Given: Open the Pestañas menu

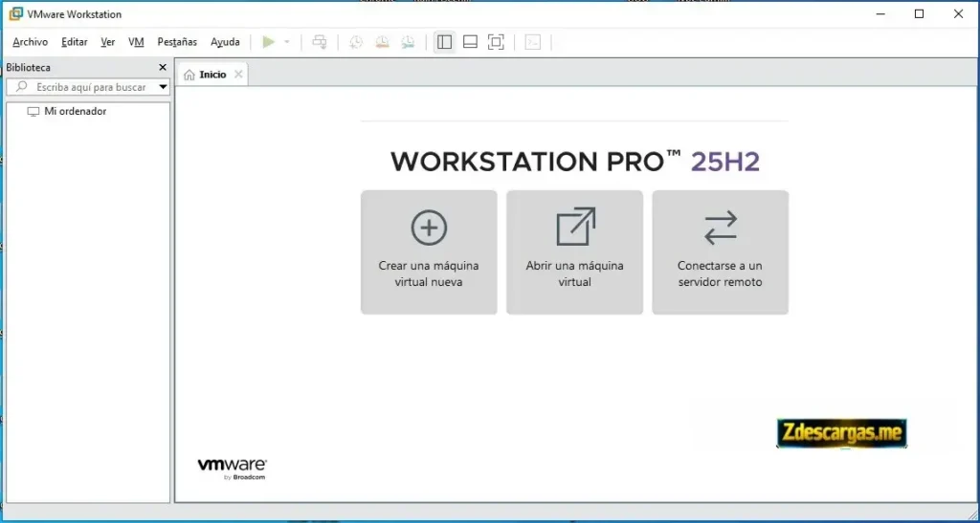Looking at the screenshot, I should pos(177,42).
